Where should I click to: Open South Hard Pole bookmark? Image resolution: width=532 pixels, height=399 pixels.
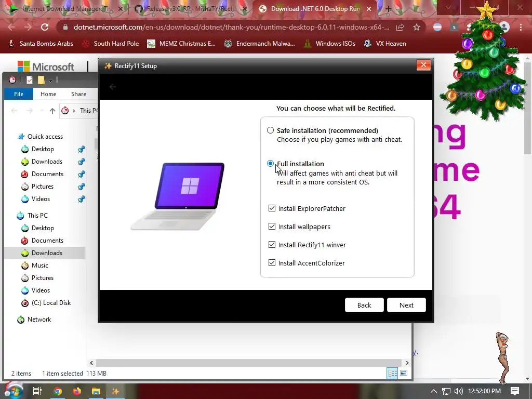click(x=111, y=44)
